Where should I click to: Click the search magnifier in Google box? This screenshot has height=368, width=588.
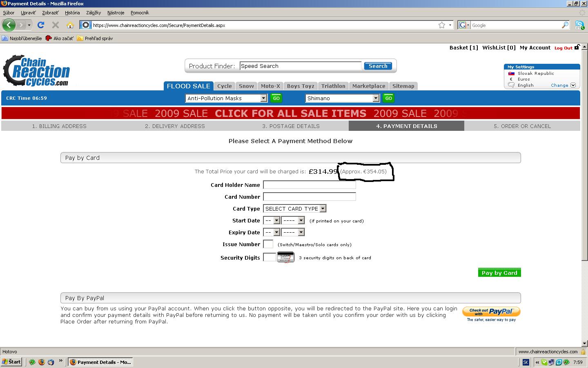[565, 25]
